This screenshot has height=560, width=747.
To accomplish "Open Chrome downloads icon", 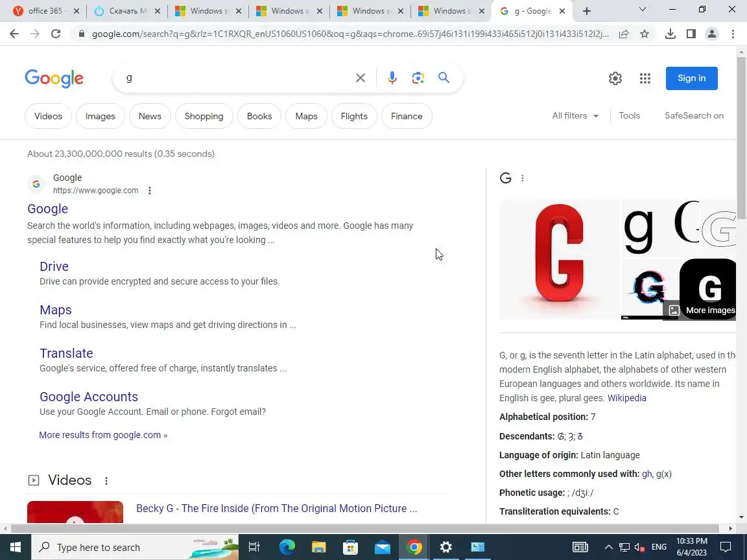I will coord(670,34).
